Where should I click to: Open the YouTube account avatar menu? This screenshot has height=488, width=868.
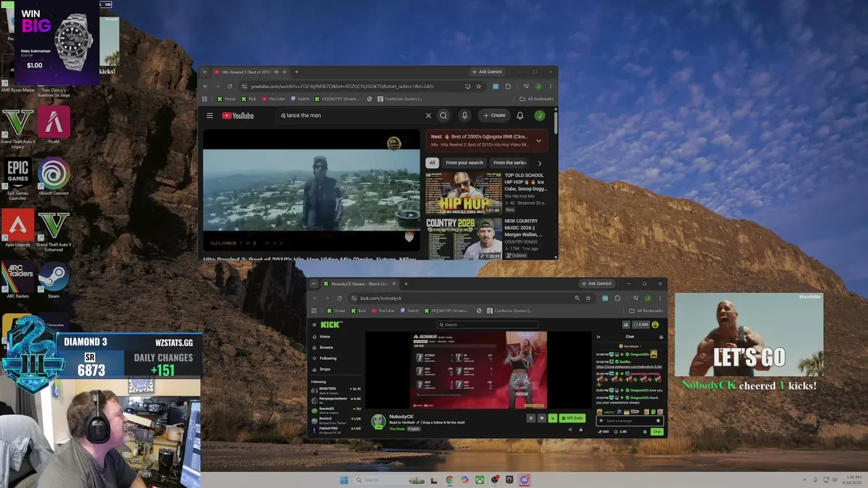[540, 115]
